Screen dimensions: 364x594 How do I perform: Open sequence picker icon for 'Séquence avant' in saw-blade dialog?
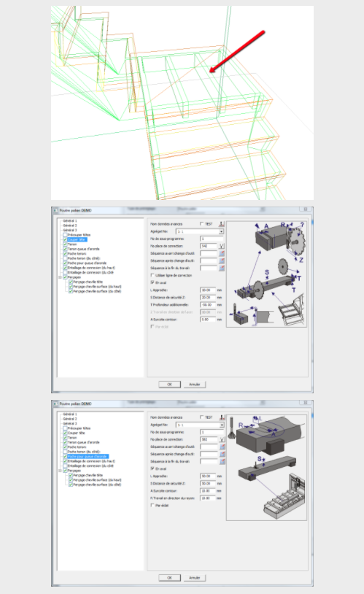tap(222, 253)
